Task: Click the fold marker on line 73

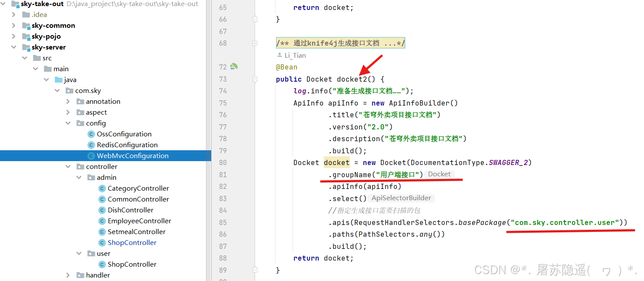Action: tap(255, 79)
